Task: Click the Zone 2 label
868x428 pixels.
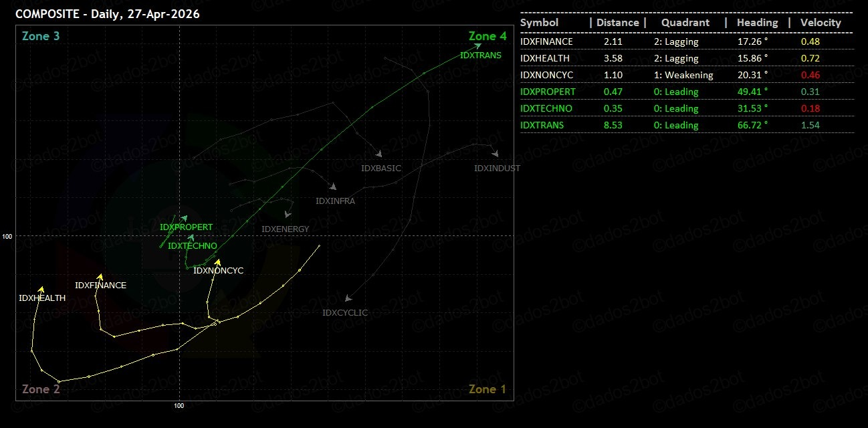Action: 41,389
